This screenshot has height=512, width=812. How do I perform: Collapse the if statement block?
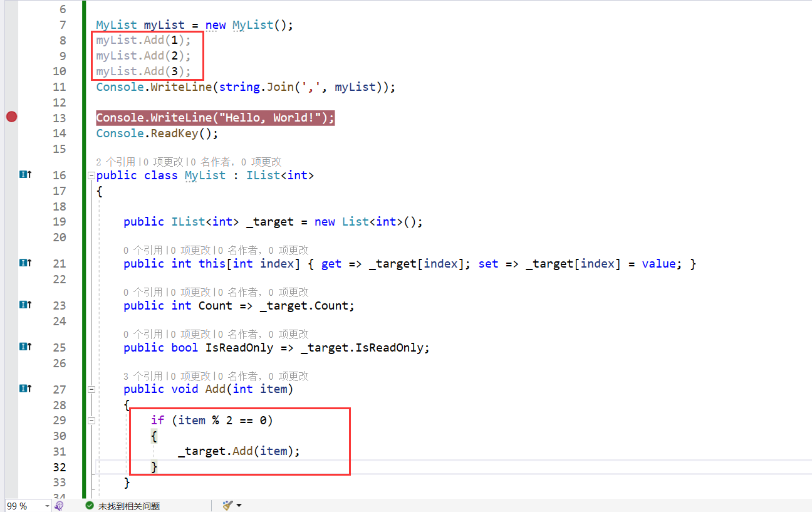(x=91, y=420)
